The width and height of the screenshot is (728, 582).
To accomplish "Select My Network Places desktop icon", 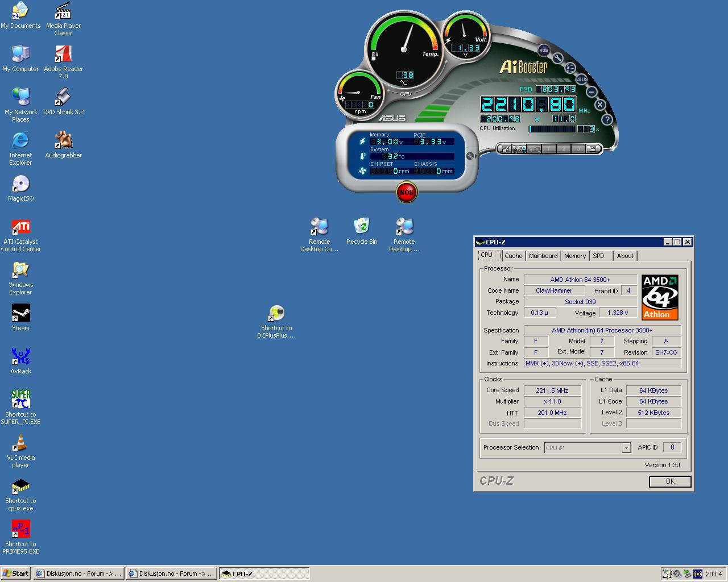I will click(x=20, y=105).
